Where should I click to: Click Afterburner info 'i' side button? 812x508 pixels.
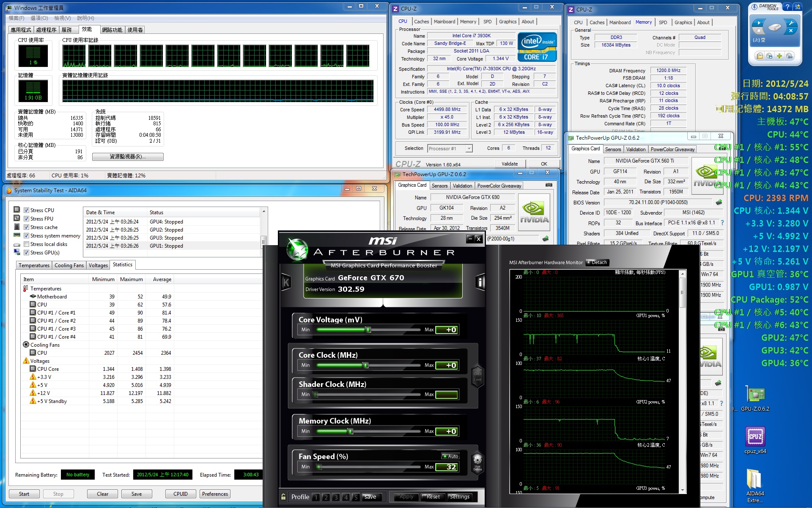point(480,282)
